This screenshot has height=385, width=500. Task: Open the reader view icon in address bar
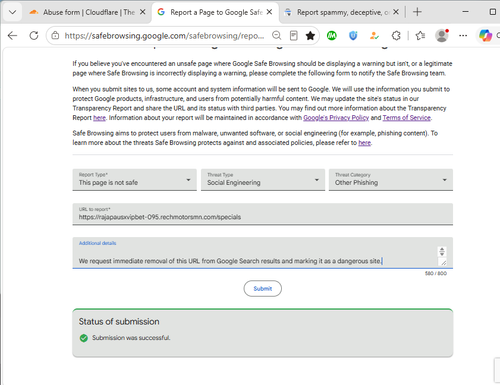(x=294, y=36)
